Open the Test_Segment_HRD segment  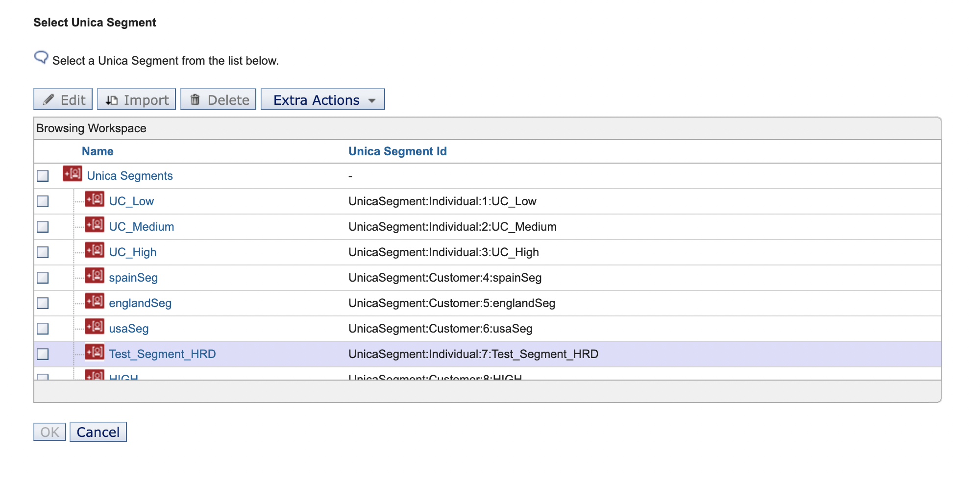click(163, 354)
